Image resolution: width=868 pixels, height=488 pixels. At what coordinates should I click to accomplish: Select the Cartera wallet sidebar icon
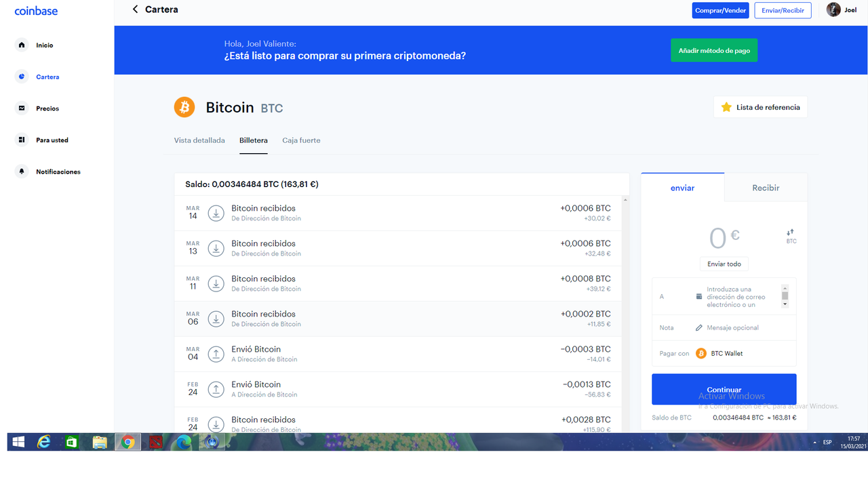point(22,77)
